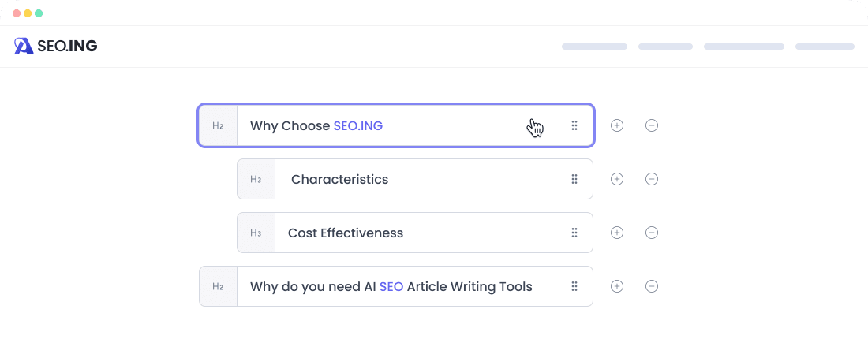Click the SEO.ING logo
This screenshot has width=868, height=343.
pos(56,47)
